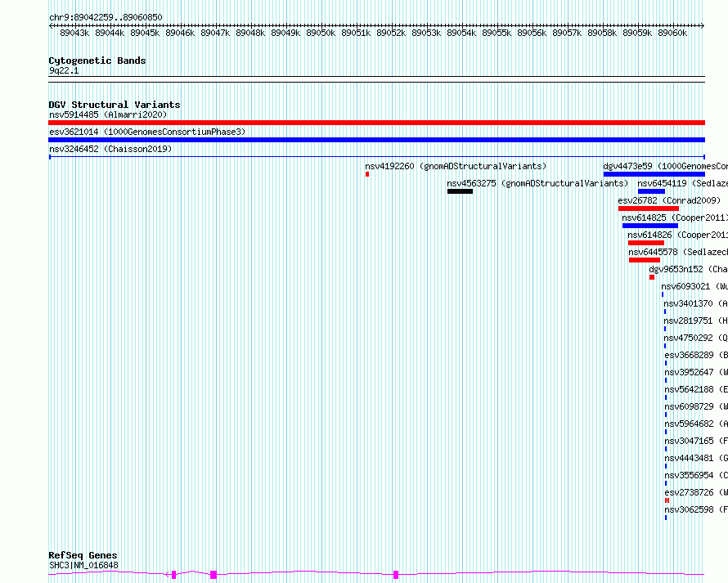Click the nsv3062598 variant label
The image size is (728, 583).
pyautogui.click(x=696, y=509)
